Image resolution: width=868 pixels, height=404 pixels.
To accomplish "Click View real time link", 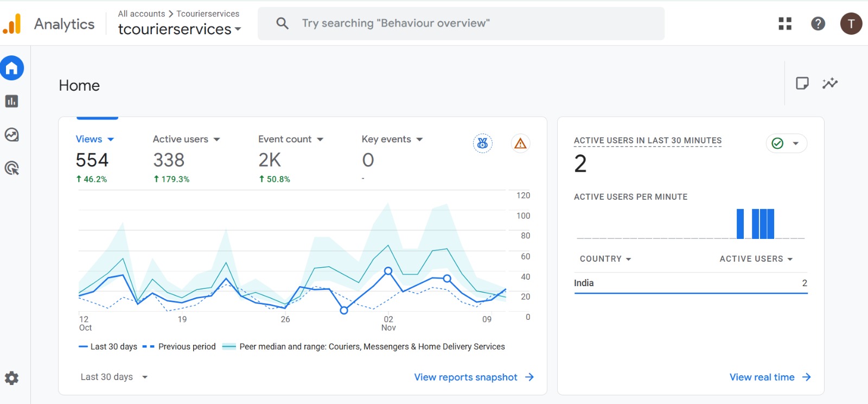I will tap(769, 377).
